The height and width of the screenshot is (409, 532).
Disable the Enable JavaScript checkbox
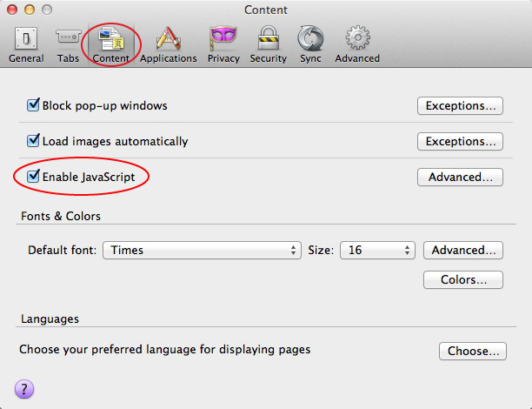(34, 177)
